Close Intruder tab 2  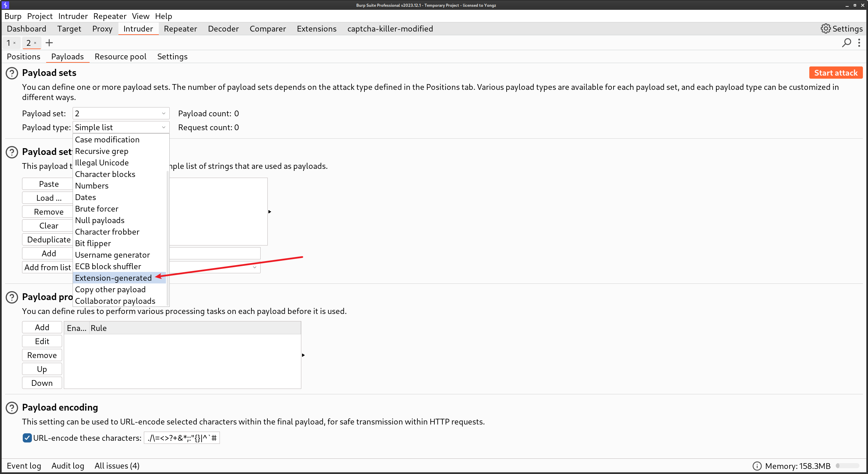[x=35, y=43]
